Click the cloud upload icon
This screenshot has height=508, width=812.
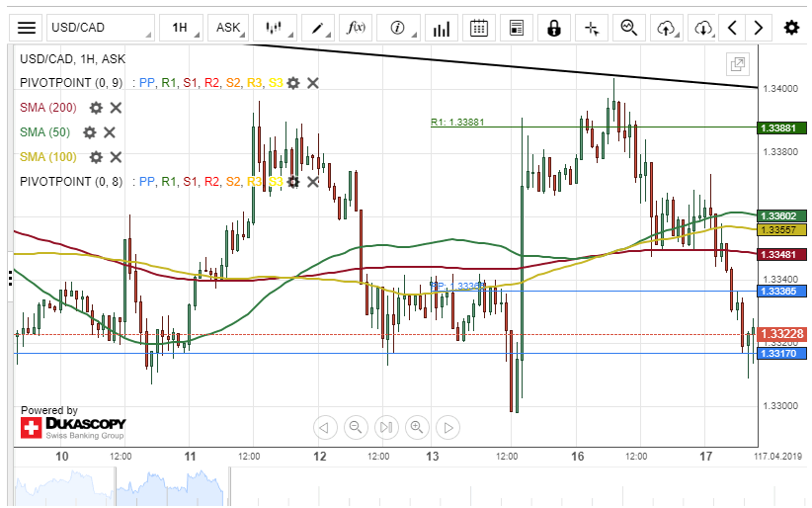667,28
